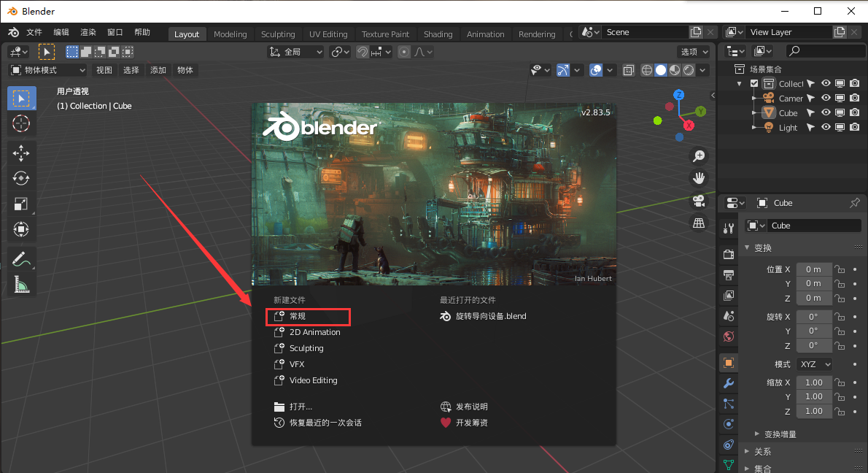The image size is (868, 473).
Task: Click the zoom view magnifier icon
Action: point(700,156)
